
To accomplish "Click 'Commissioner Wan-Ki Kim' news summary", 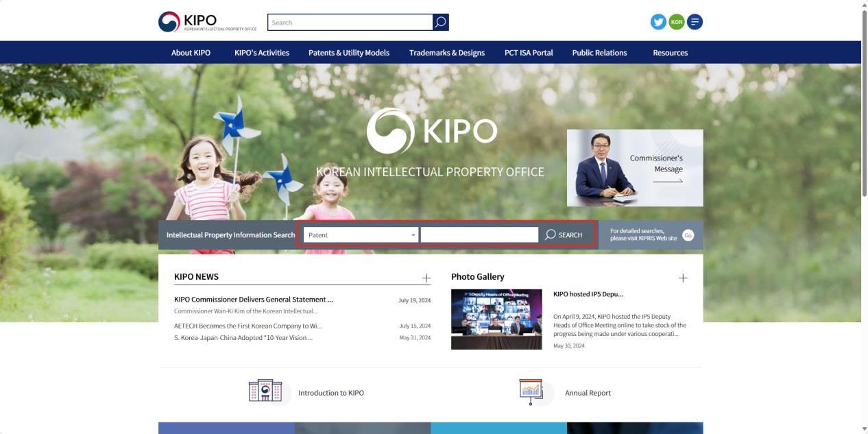I will click(x=245, y=311).
